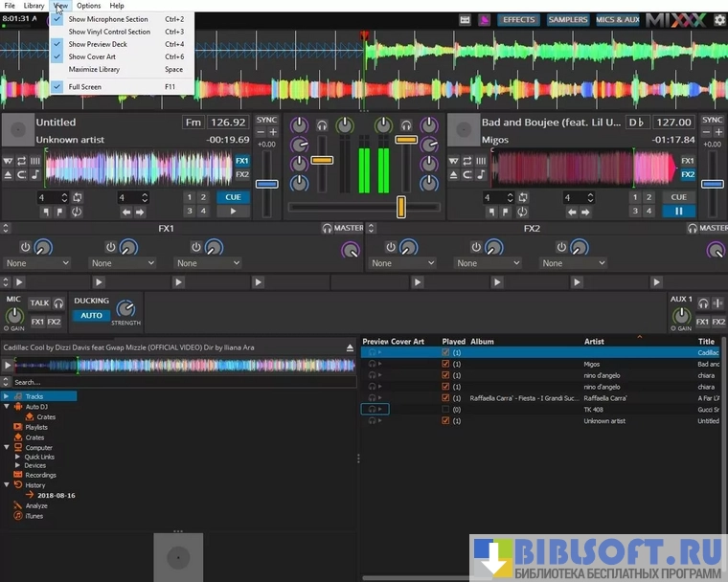
Task: Toggle headphone icon next to MIC TALK
Action: coord(58,303)
